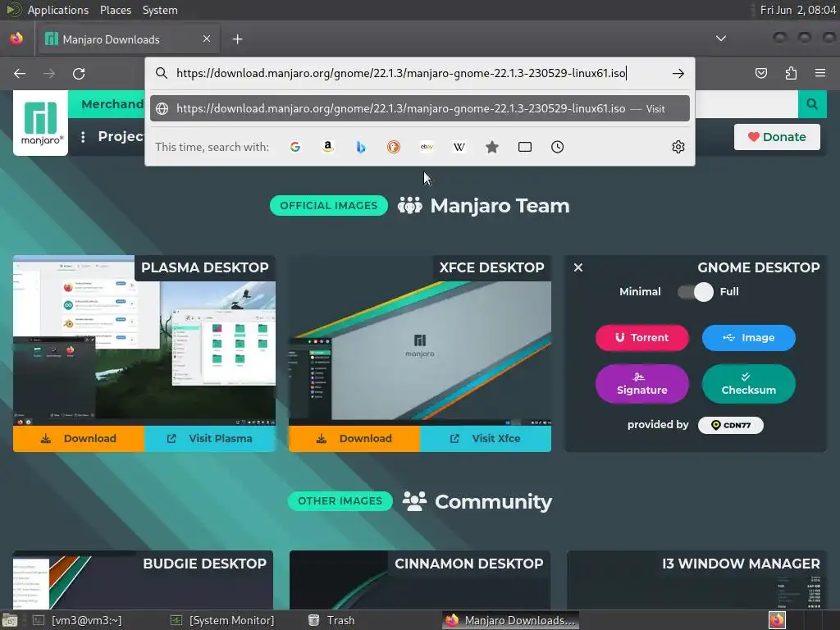Expand the list all tabs chevron

point(720,39)
